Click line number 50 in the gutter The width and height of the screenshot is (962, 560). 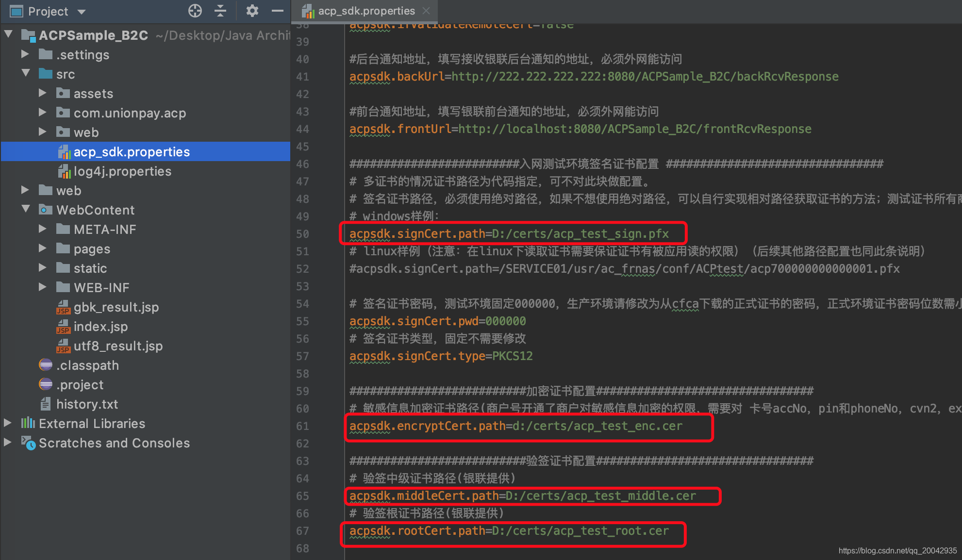click(x=302, y=234)
